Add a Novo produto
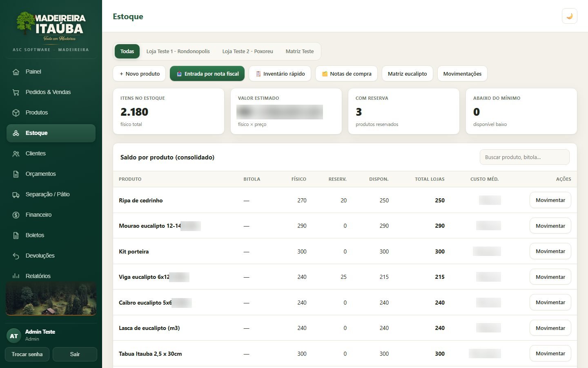 point(139,74)
